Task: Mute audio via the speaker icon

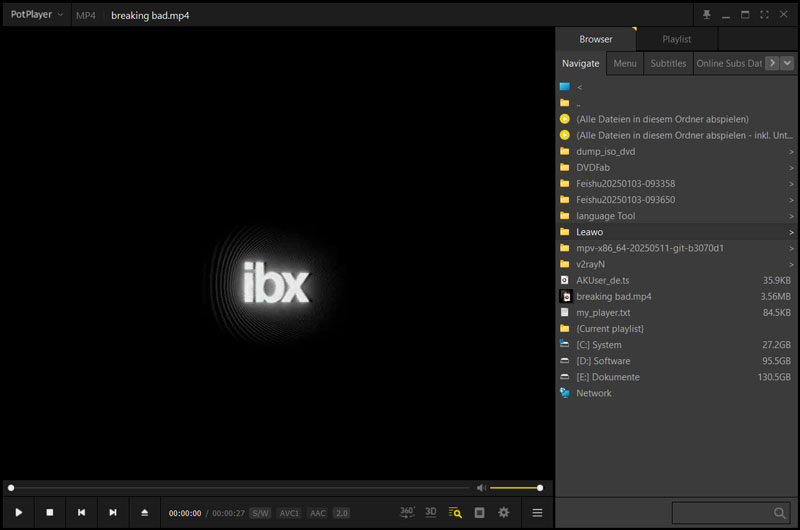Action: click(481, 488)
